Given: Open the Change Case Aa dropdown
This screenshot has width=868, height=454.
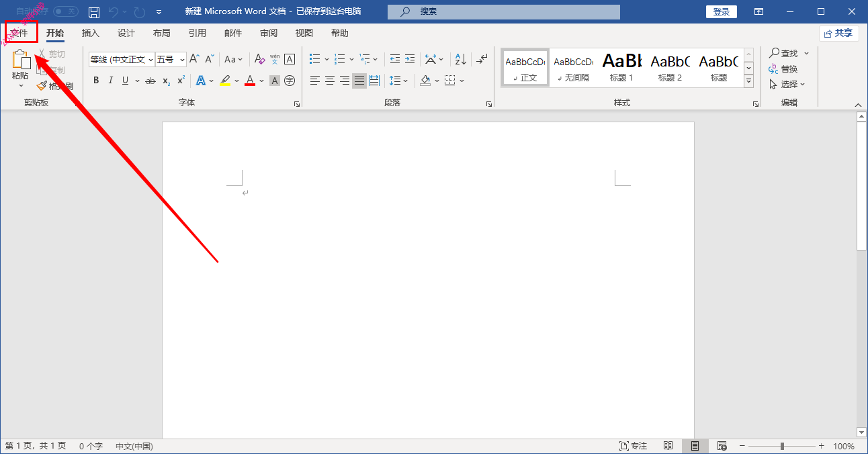Looking at the screenshot, I should point(234,59).
